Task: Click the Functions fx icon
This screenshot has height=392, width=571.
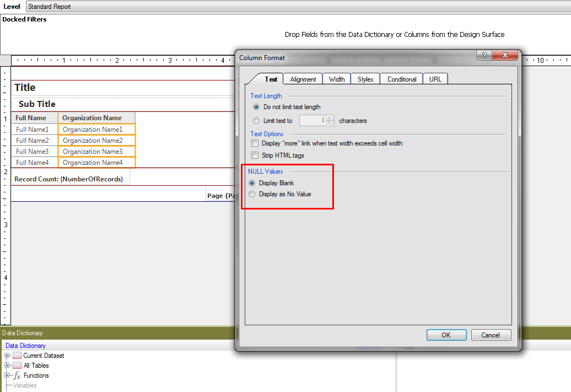Action: pyautogui.click(x=17, y=375)
